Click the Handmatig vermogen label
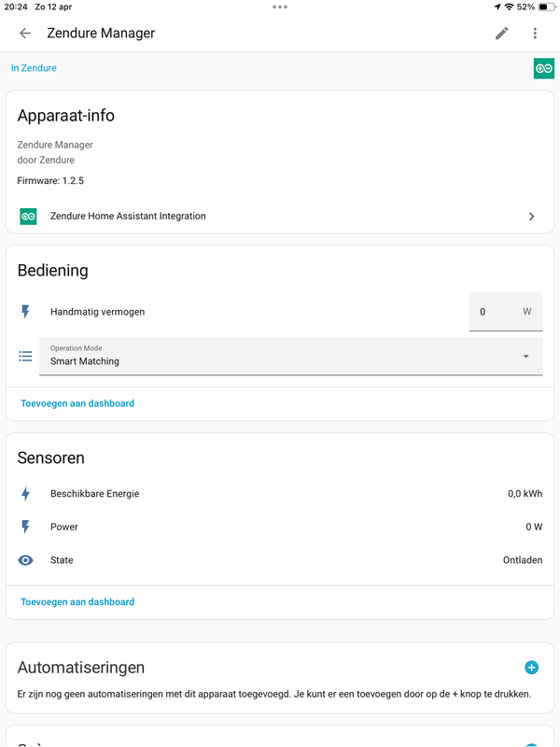This screenshot has width=560, height=747. pyautogui.click(x=98, y=312)
